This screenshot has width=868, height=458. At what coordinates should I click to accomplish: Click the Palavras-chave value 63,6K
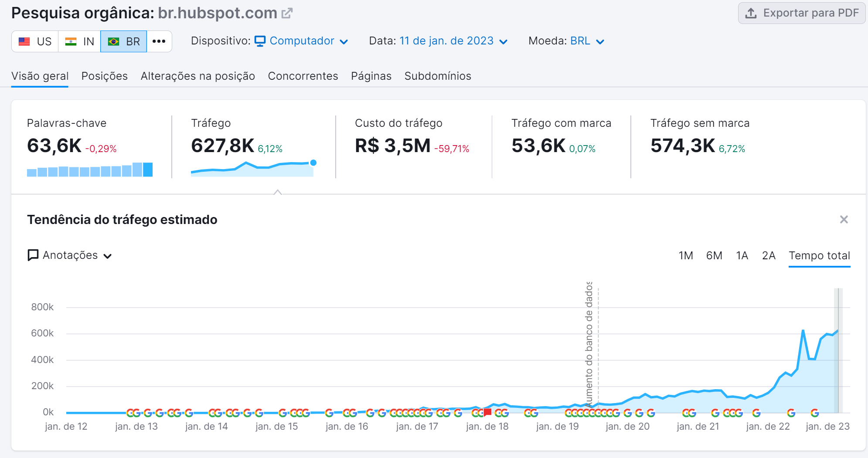click(54, 146)
